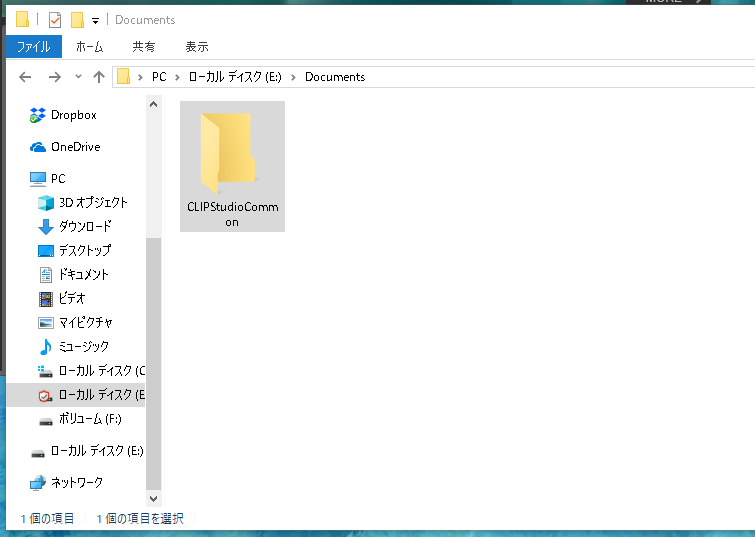
Task: Open the ファイル menu tab
Action: pos(34,46)
